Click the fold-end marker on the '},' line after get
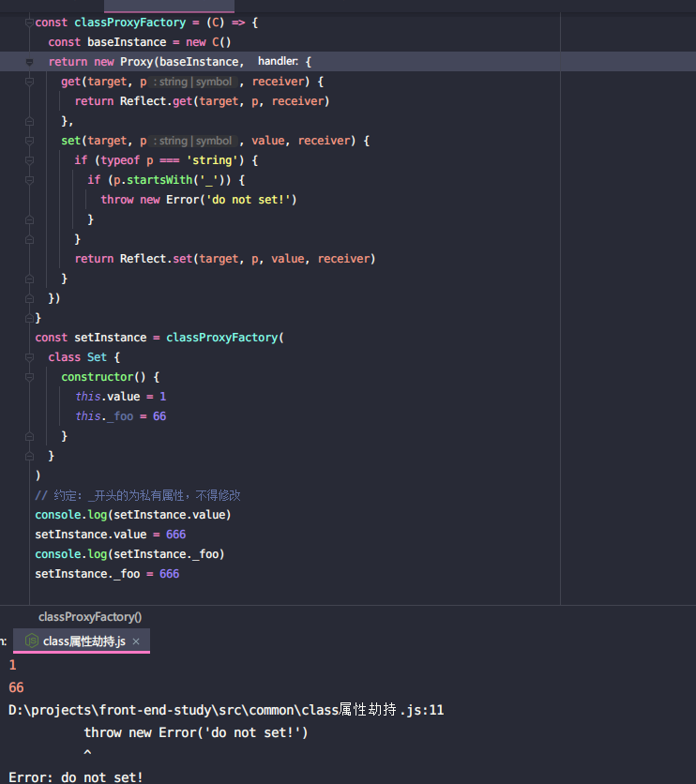This screenshot has height=784, width=696. tap(29, 121)
